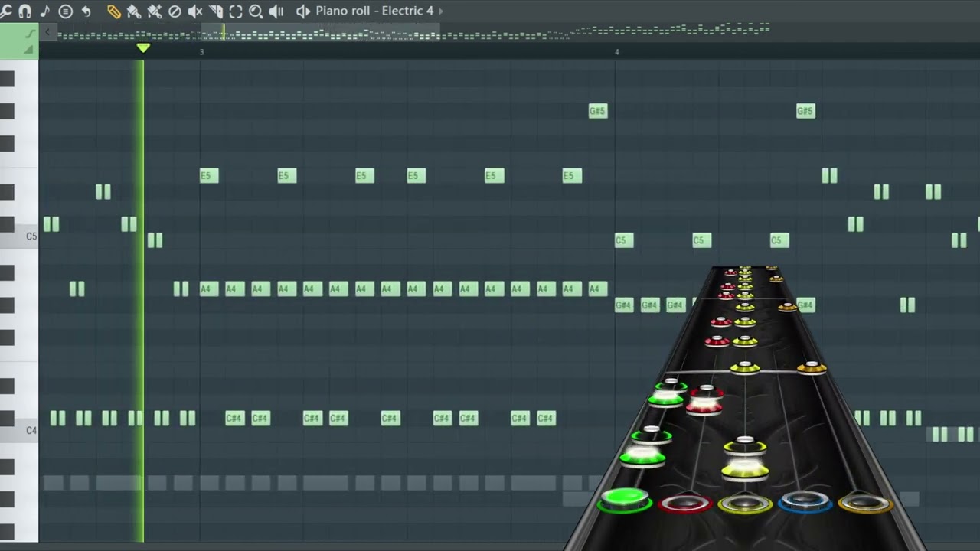This screenshot has height=551, width=980.
Task: Select the Slice tool
Action: (x=216, y=11)
